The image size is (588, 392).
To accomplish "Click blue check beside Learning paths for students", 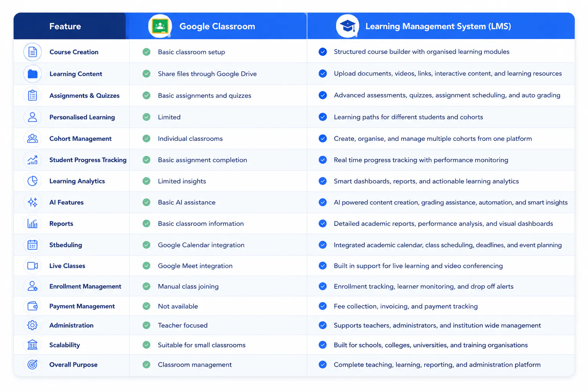I will [323, 117].
